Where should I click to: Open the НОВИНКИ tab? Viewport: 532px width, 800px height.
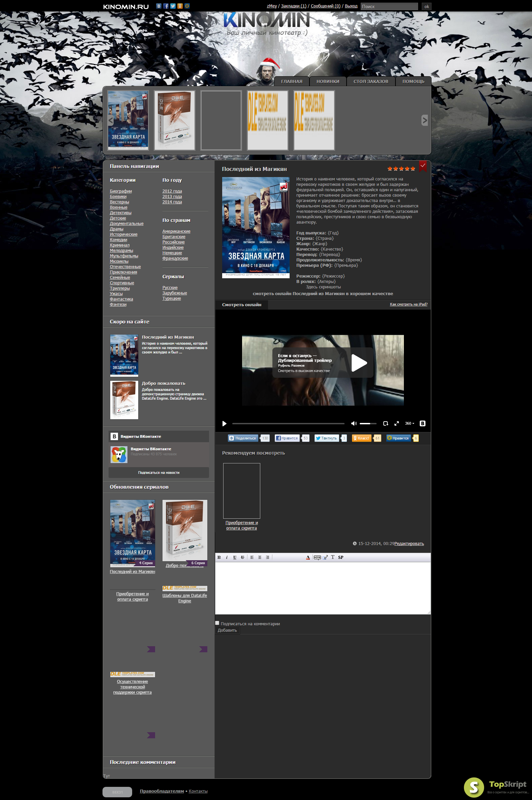tap(328, 82)
